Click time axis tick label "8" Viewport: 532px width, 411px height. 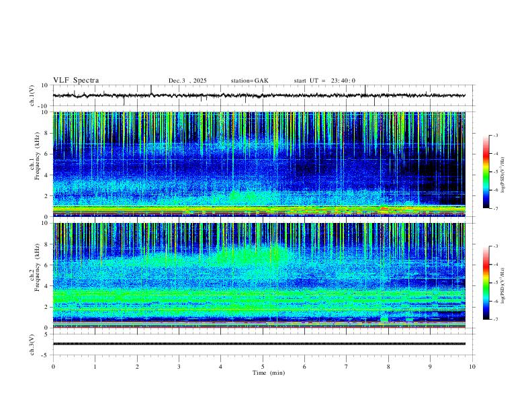pyautogui.click(x=388, y=367)
